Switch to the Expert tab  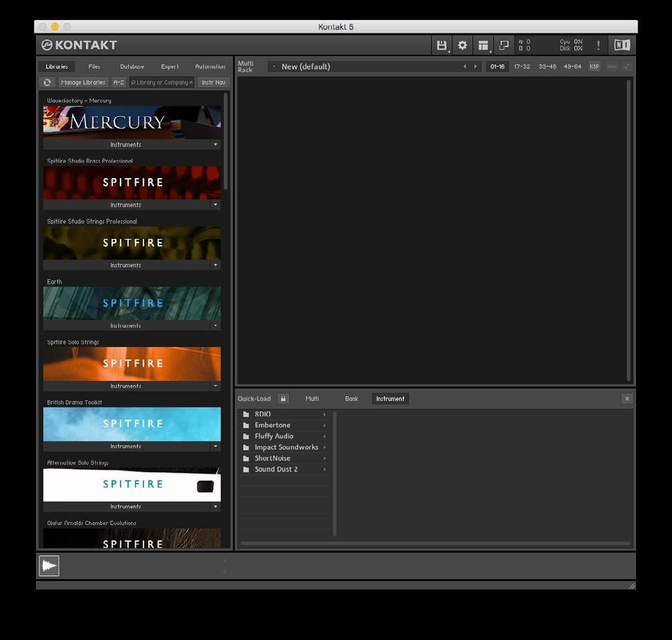(x=170, y=66)
